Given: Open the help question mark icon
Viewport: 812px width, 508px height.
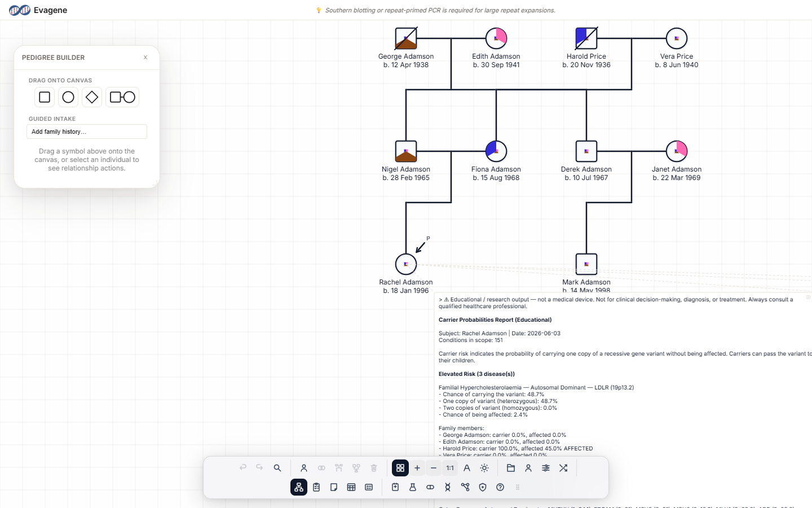Looking at the screenshot, I should pos(500,487).
